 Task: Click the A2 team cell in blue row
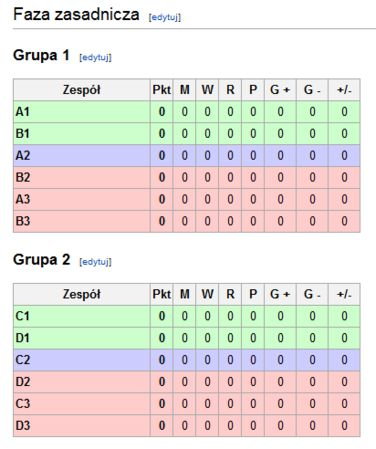82,156
